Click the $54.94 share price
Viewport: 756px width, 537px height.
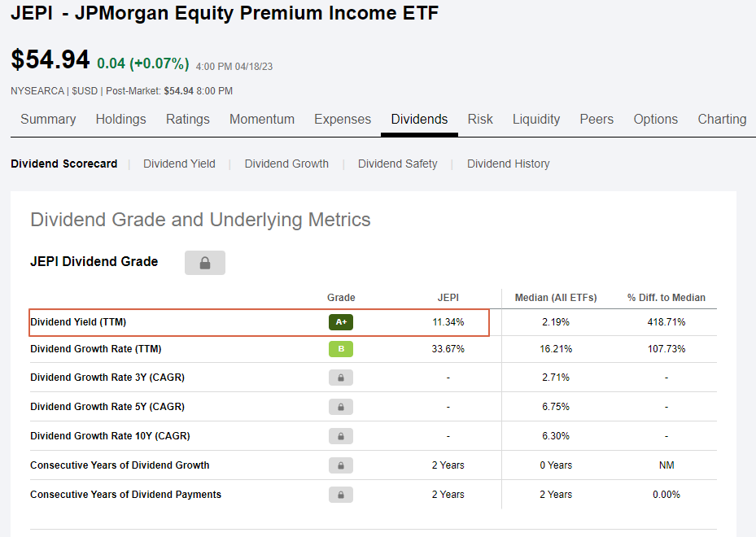tap(50, 59)
